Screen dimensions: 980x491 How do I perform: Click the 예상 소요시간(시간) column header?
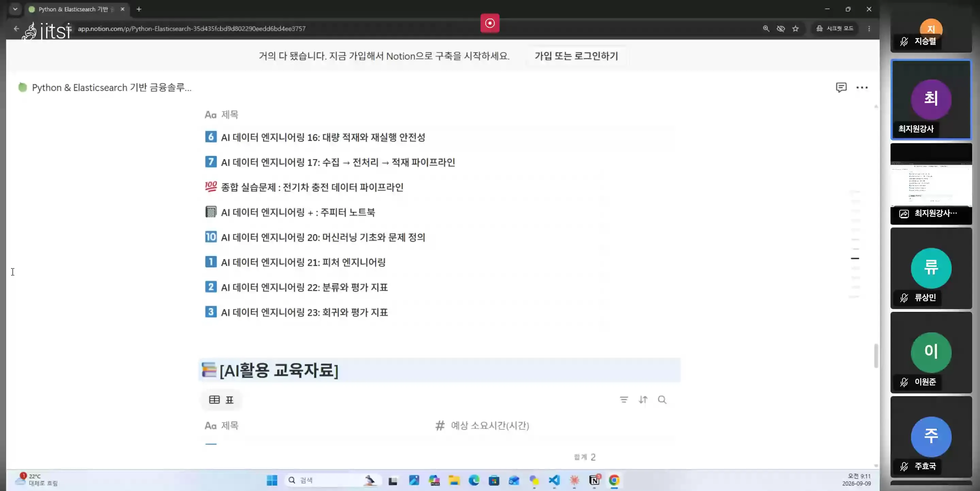click(x=483, y=425)
